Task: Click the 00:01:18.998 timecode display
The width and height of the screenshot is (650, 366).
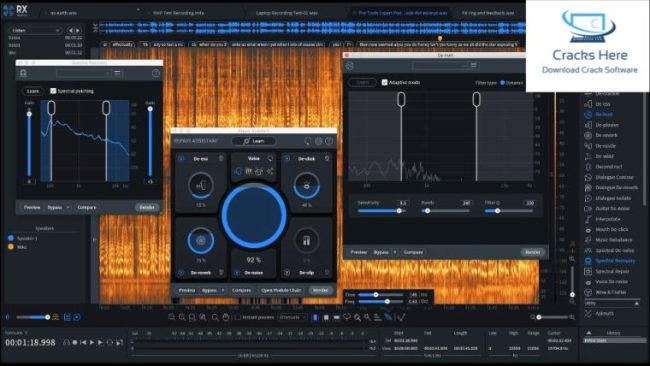Action: point(30,343)
